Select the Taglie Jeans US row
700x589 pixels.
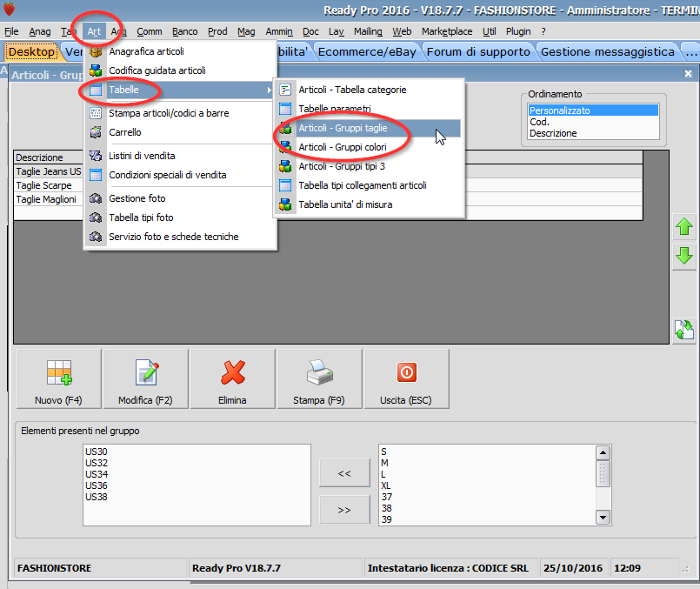coord(49,171)
